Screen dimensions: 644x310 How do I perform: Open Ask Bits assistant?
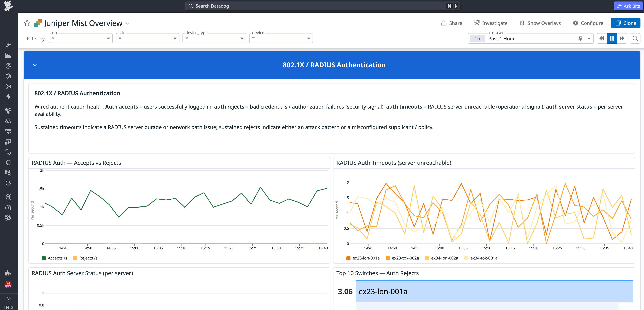[x=628, y=6]
